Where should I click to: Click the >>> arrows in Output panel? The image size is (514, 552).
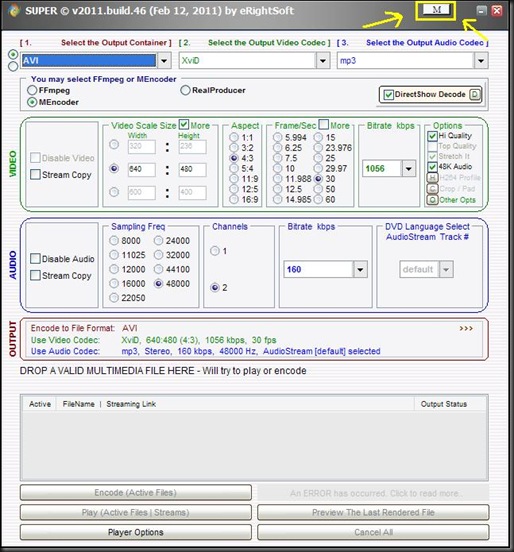[x=466, y=328]
